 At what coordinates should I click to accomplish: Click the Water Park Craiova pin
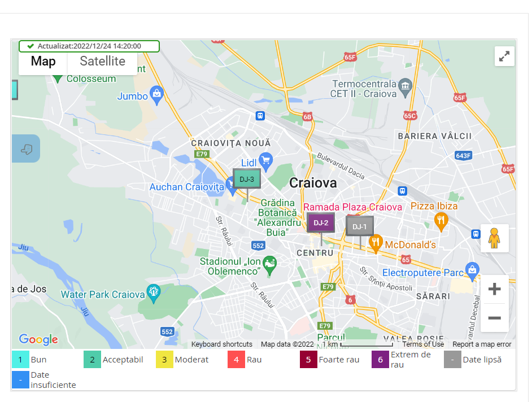pos(154,294)
